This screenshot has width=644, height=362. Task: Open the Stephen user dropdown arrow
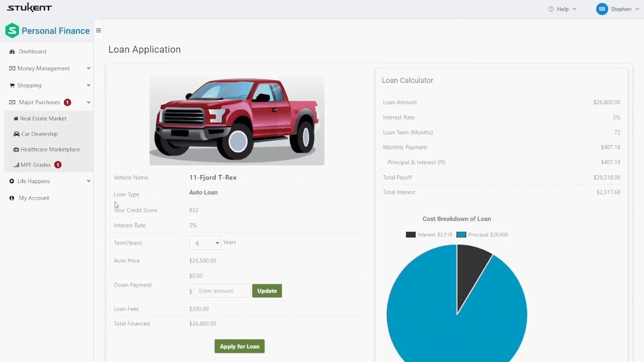(x=637, y=9)
